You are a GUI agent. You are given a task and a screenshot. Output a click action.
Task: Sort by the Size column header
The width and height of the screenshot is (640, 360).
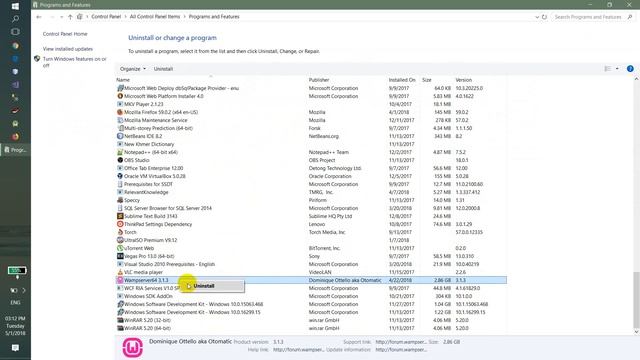(427, 80)
